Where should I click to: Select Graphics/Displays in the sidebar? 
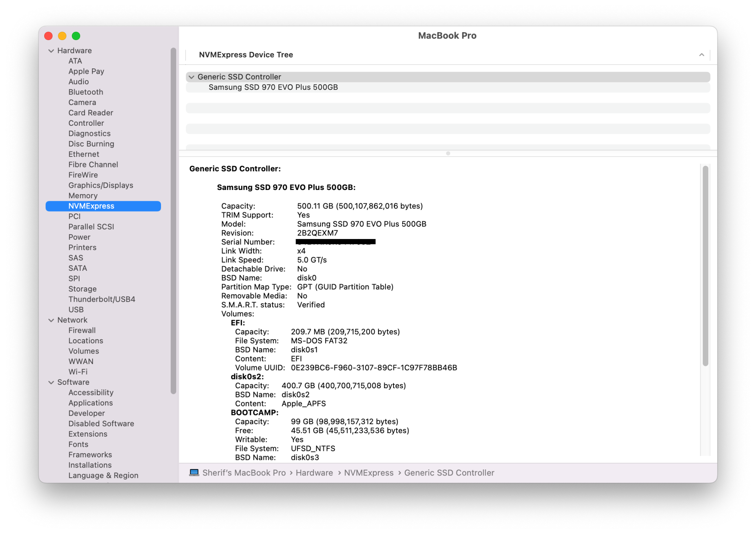tap(101, 185)
